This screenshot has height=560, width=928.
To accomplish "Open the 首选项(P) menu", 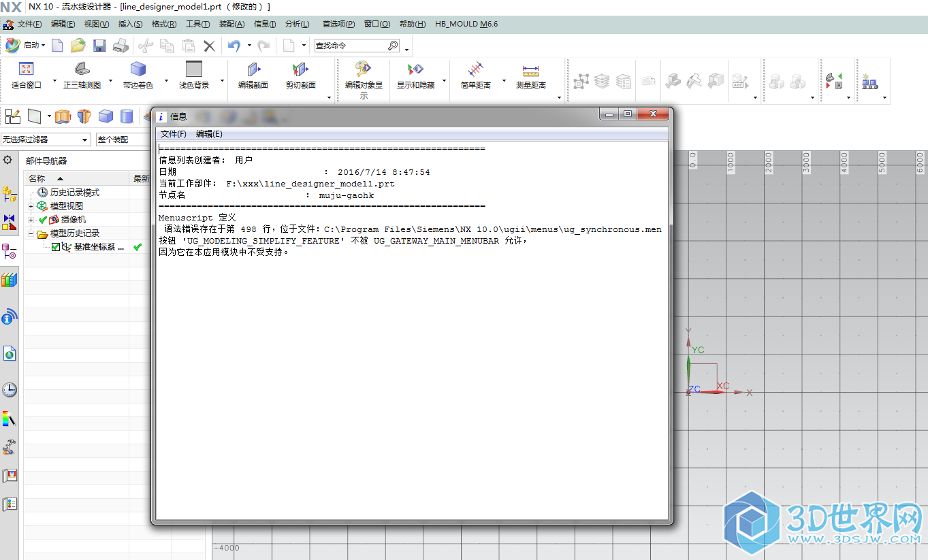I will click(338, 24).
